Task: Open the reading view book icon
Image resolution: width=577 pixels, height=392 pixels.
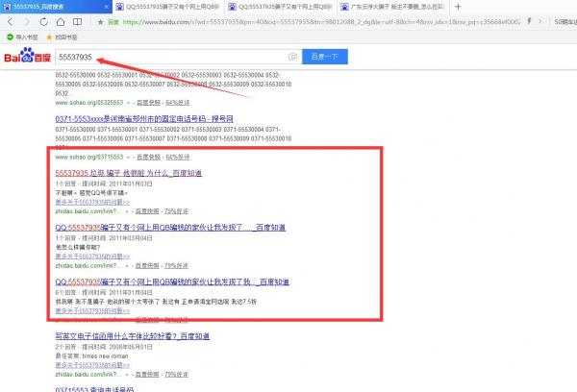Action: click(x=77, y=22)
